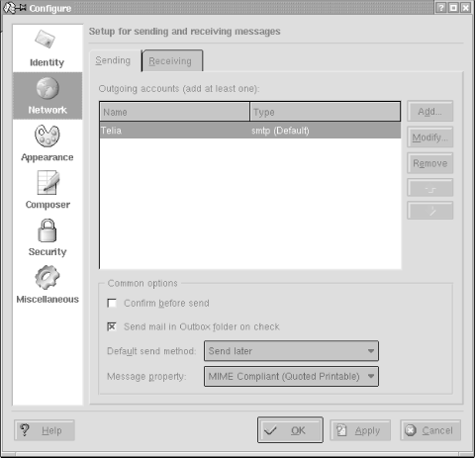Select the Composer notepad icon
Viewport: 476px width, 458px height.
48,182
